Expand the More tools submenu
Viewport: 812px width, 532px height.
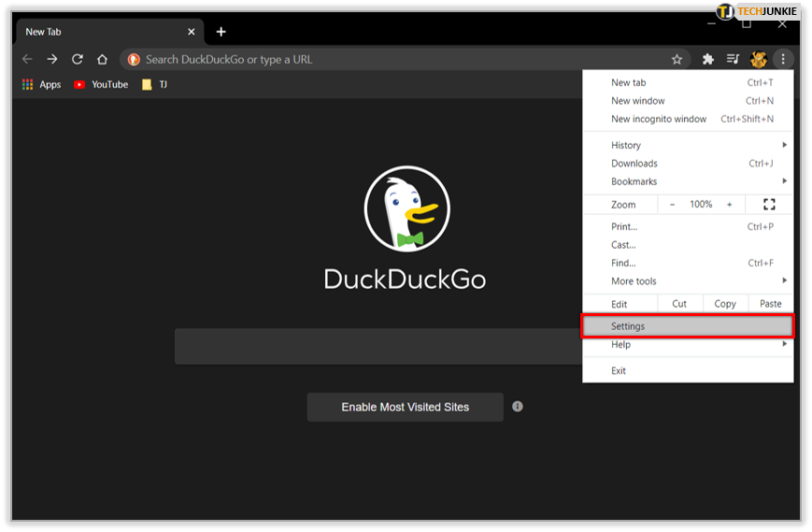pos(688,281)
